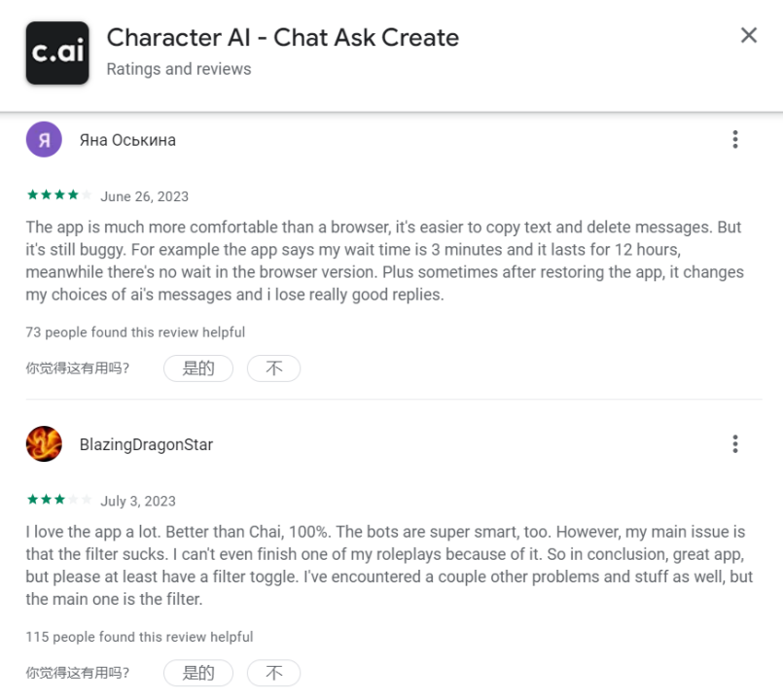Open the three-dot menu on Яна's review

coord(735,139)
